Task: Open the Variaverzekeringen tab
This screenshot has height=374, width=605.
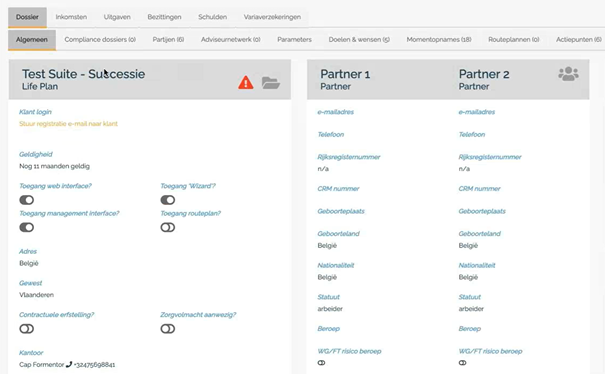Action: [272, 17]
